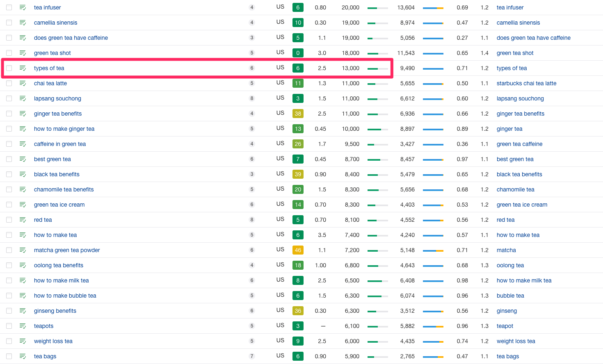The image size is (603, 364).
Task: Check the box for 'tea bags'
Action: click(x=9, y=356)
